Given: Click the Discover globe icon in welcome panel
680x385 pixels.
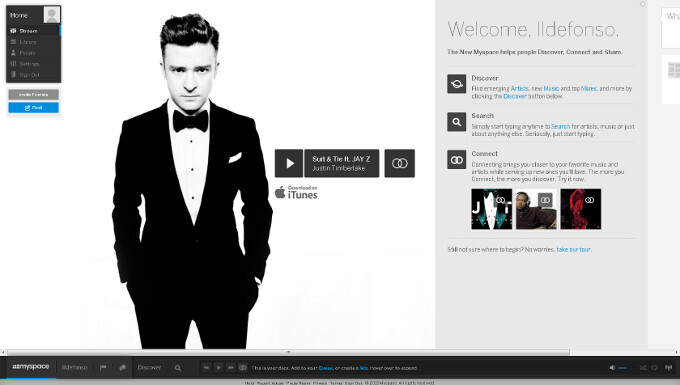Looking at the screenshot, I should pos(457,84).
